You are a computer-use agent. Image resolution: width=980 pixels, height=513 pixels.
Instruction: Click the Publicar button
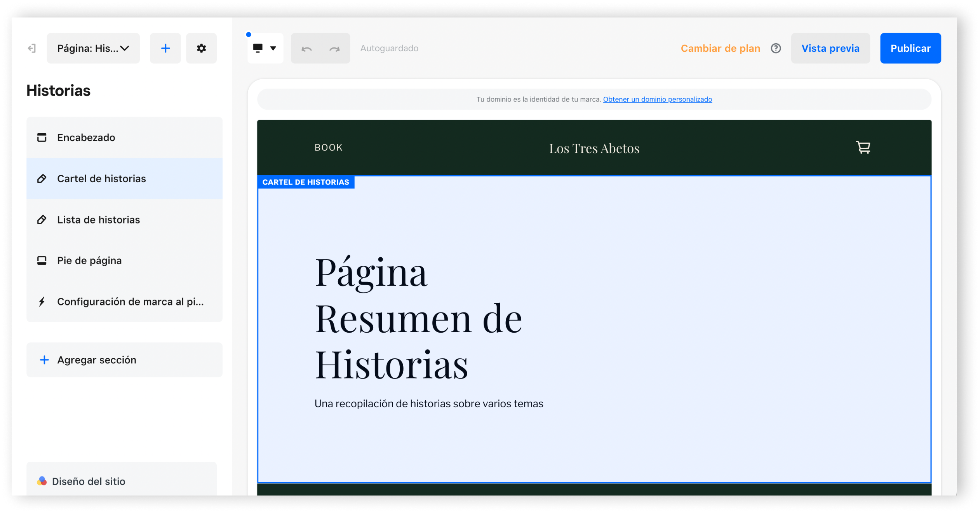910,48
